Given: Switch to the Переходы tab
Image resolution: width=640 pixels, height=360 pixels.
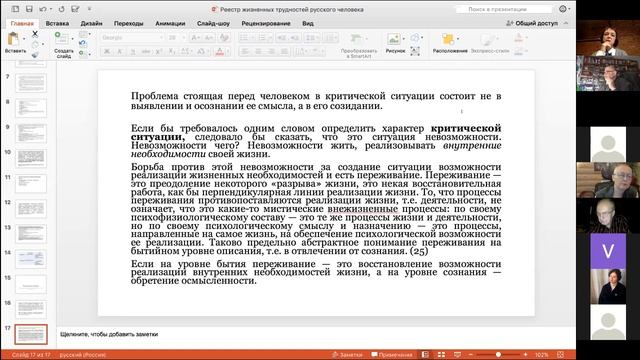Looking at the screenshot, I should (x=129, y=23).
